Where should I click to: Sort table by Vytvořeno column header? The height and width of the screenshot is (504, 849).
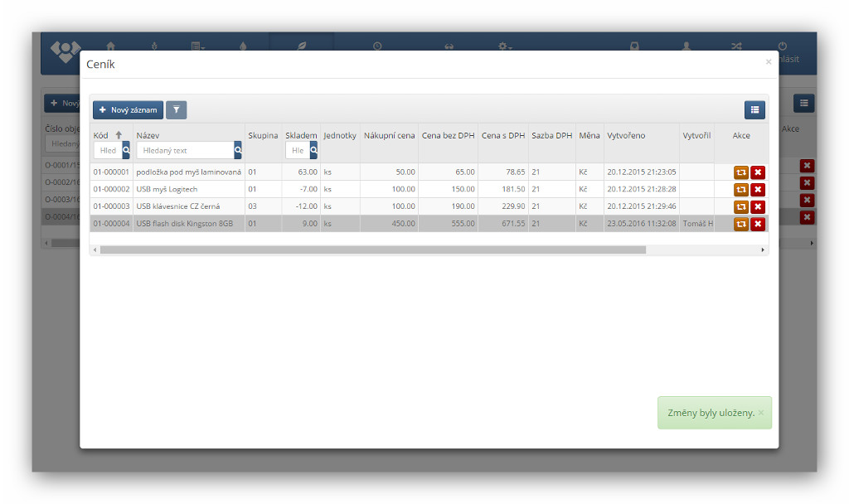click(626, 135)
